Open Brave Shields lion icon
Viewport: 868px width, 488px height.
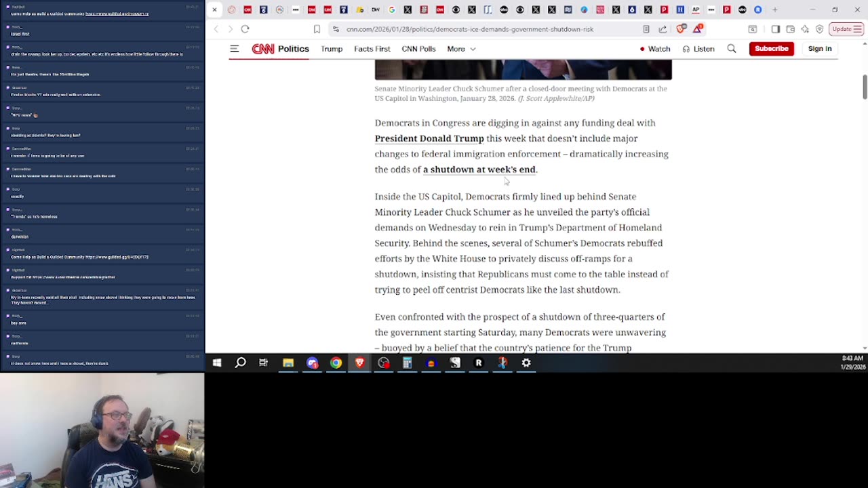(682, 29)
